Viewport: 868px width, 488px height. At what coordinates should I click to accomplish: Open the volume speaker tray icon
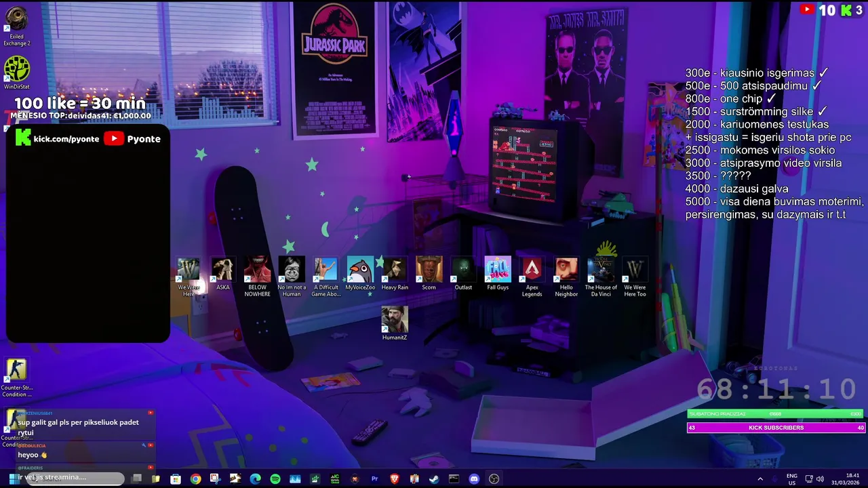[820, 479]
